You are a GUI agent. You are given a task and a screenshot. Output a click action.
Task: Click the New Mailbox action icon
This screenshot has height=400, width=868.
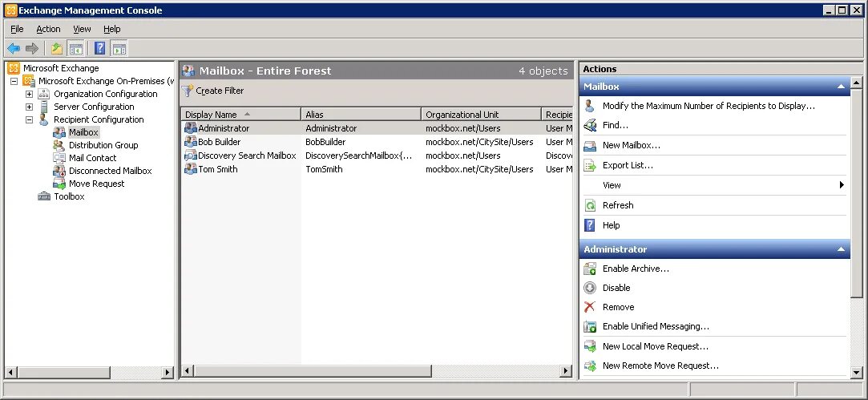(590, 145)
